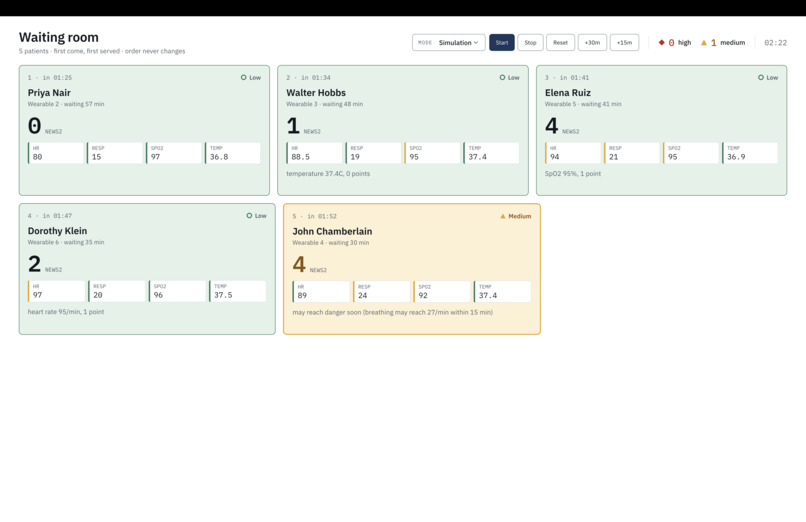Click the orange triangle medium-risk icon
Viewport: 806px width, 522px height.
(x=704, y=43)
